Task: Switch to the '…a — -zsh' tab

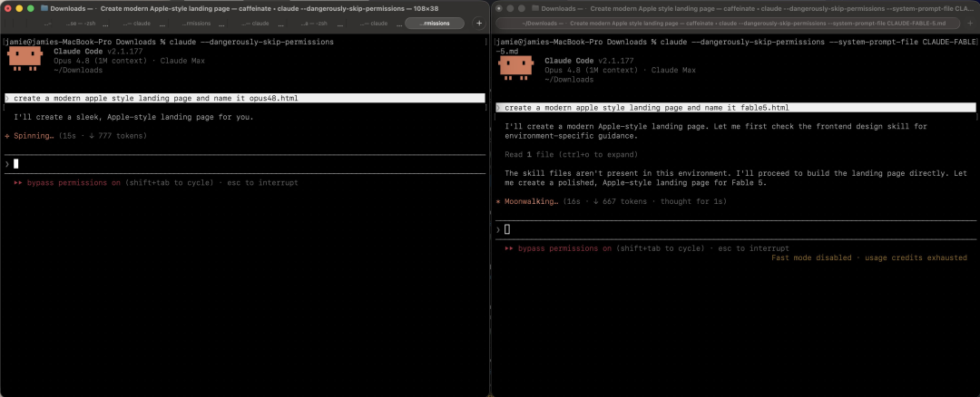Action: click(x=314, y=23)
